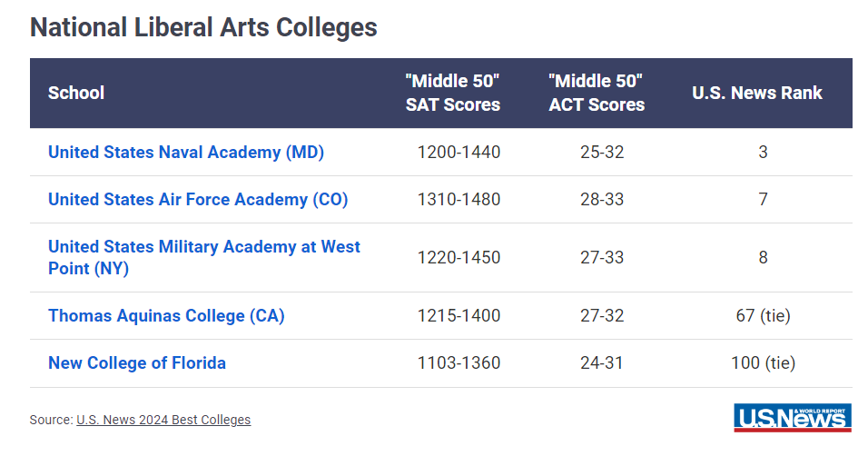This screenshot has height=456, width=868.
Task: Open United States Military Academy at West Point link
Action: point(204,258)
